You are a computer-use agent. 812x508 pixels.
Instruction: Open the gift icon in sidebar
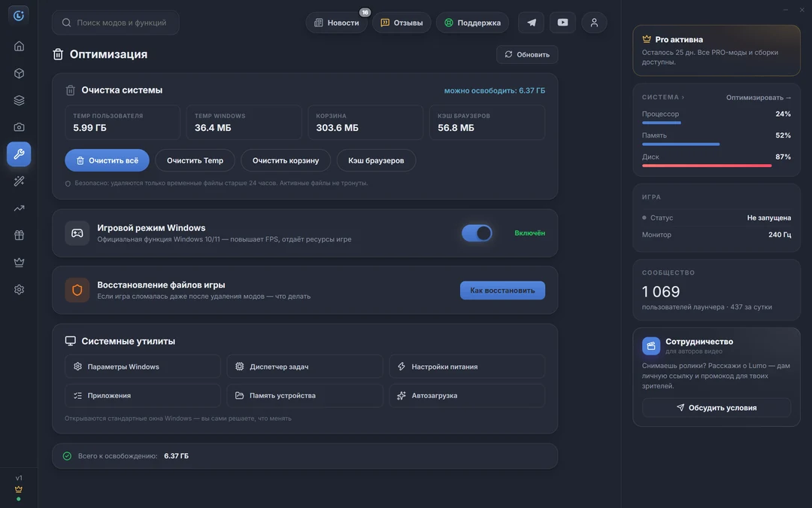[19, 235]
